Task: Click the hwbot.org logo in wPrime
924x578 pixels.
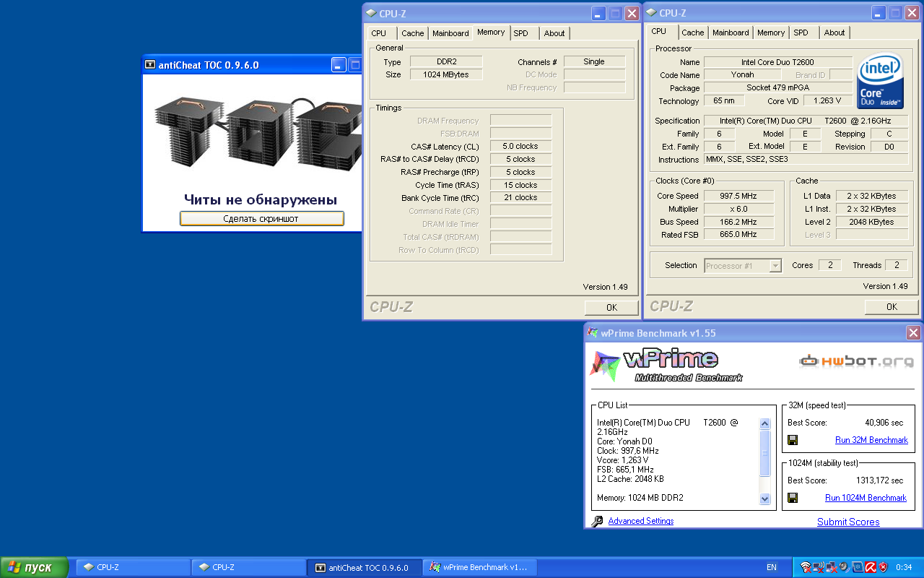Action: 855,361
